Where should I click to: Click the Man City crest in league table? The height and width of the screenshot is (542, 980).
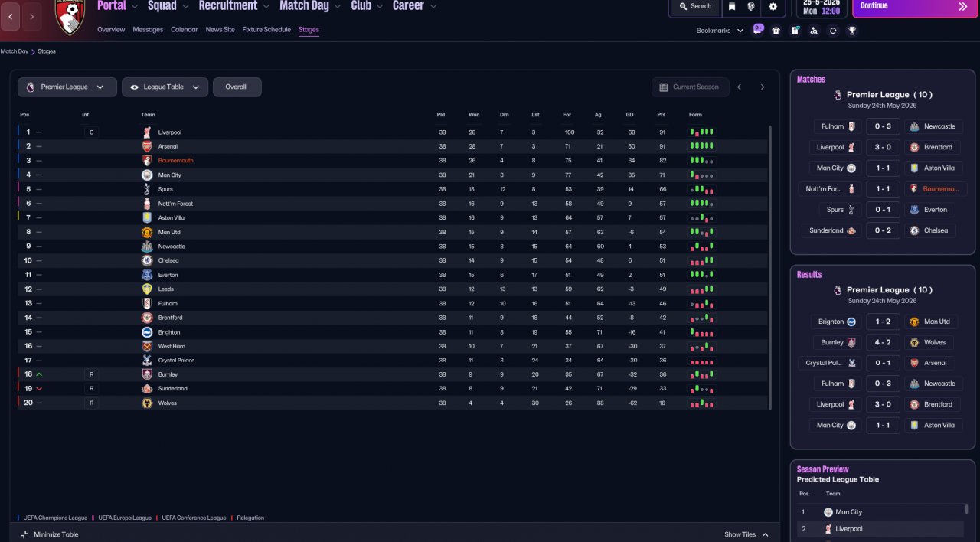coord(147,175)
